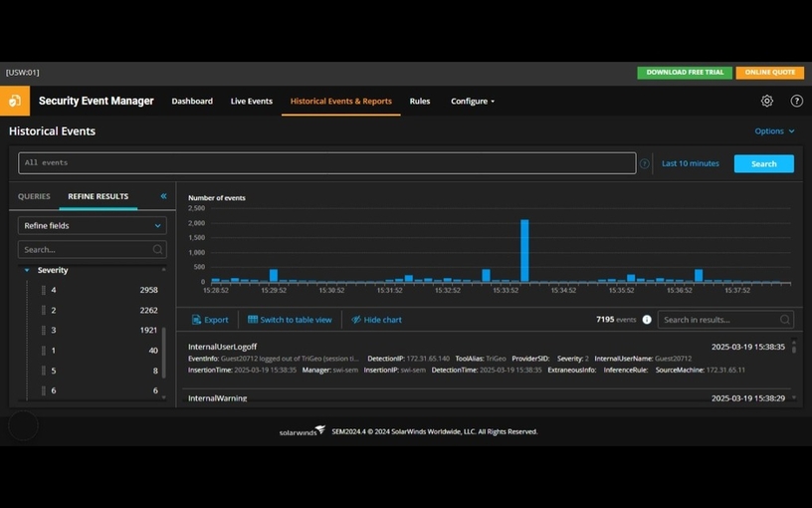The image size is (812, 508).
Task: Select the Refine Results tab
Action: coord(98,196)
